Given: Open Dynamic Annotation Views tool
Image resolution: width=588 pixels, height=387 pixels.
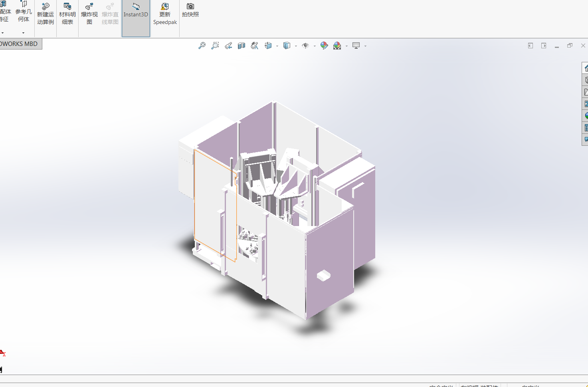Looking at the screenshot, I should coord(255,46).
